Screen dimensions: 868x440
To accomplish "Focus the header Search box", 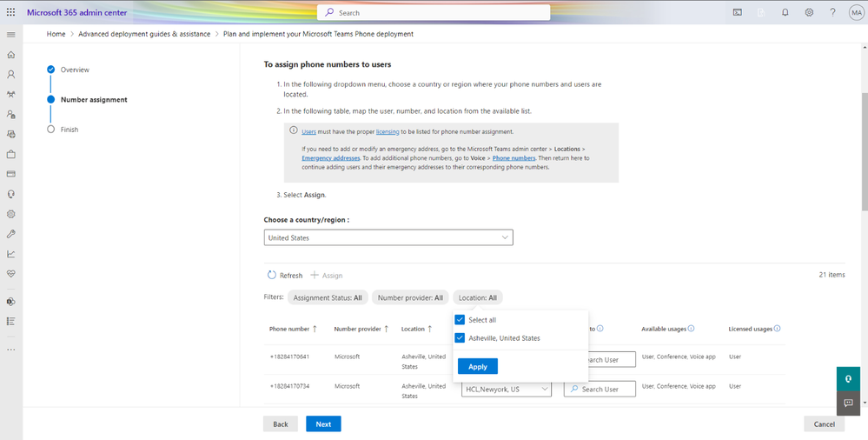I will [434, 12].
